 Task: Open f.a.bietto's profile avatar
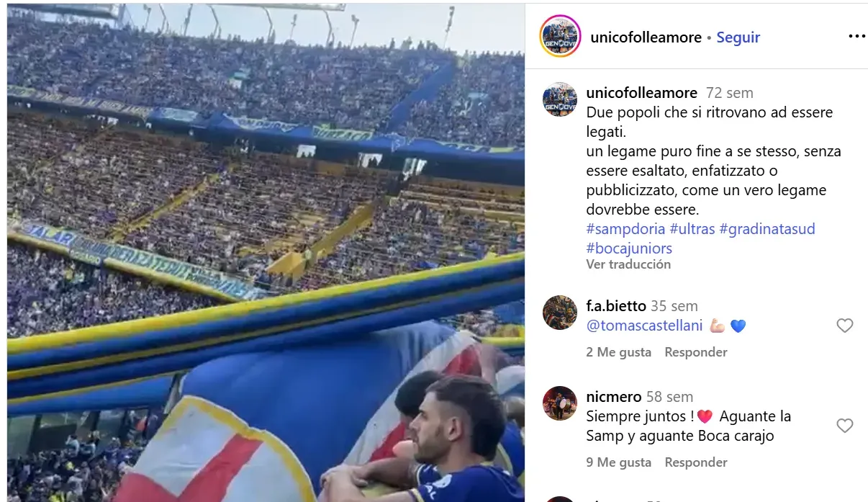click(560, 313)
